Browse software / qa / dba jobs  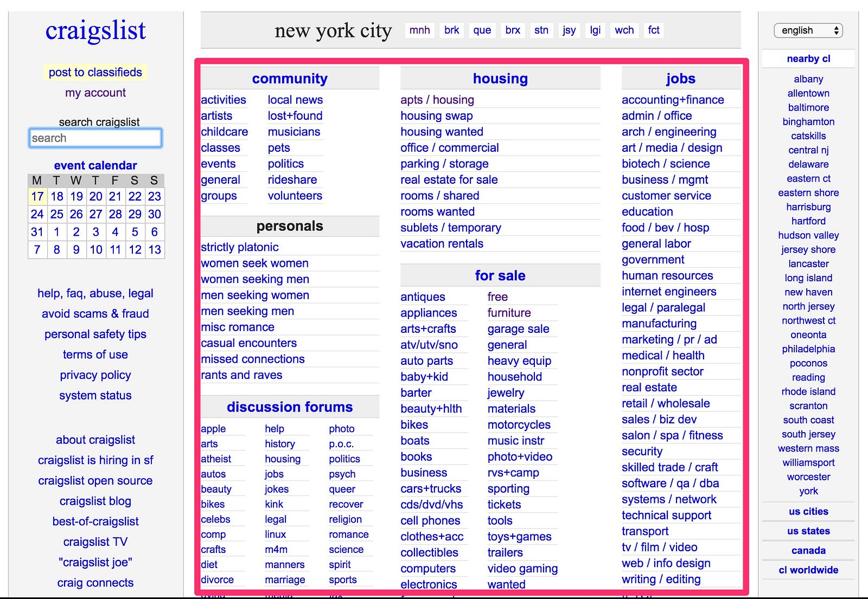point(671,483)
